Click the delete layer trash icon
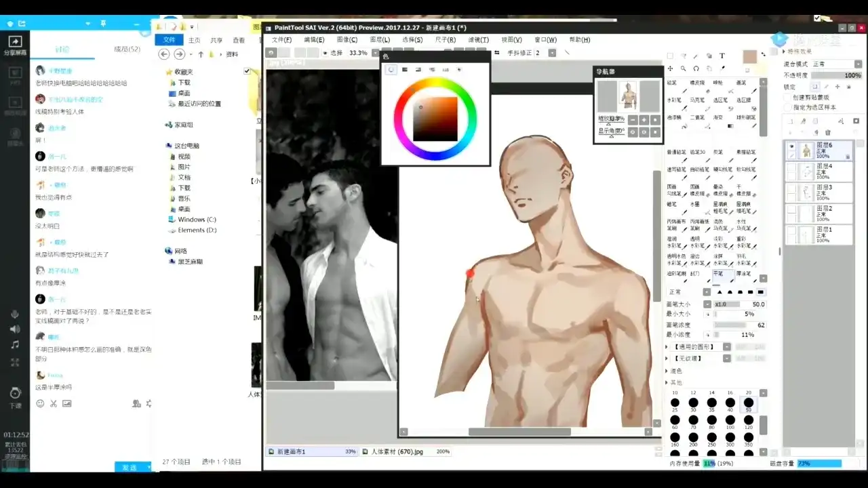The image size is (868, 488). pyautogui.click(x=827, y=132)
